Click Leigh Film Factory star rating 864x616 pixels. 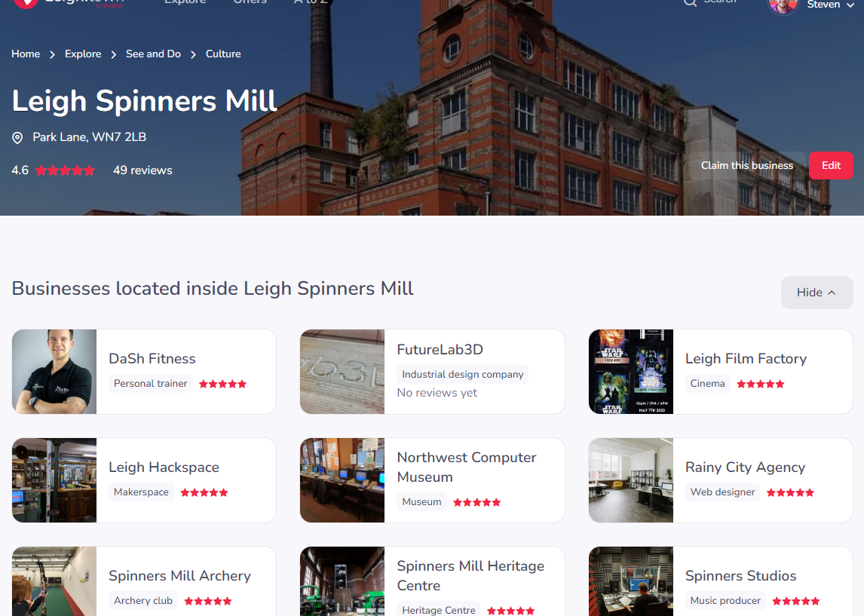pos(761,384)
